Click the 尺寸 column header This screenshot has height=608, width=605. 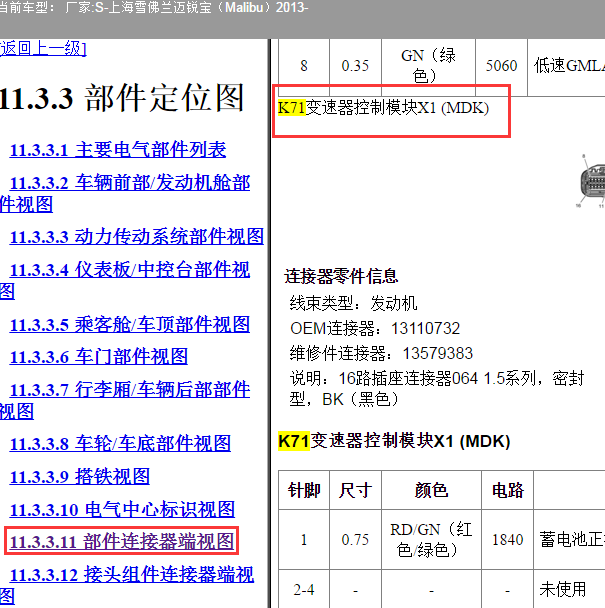(x=355, y=490)
